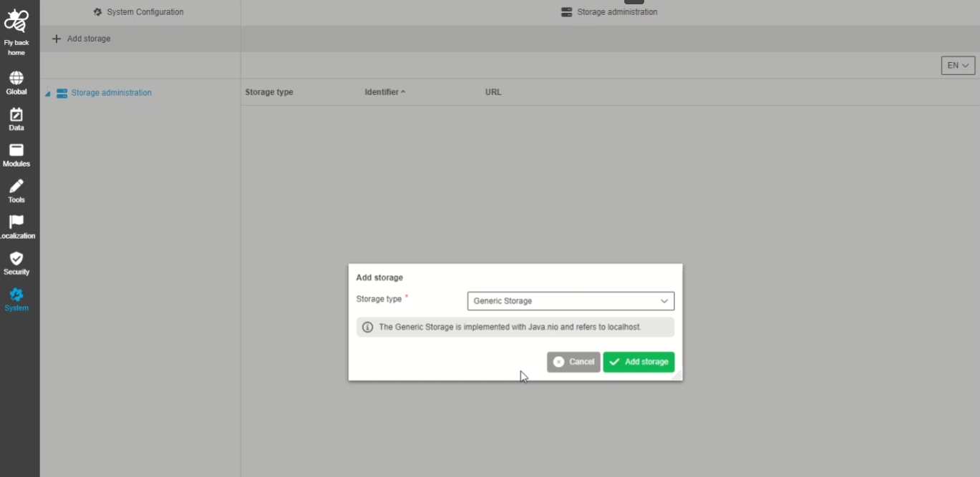Cancel the Add storage dialog
Viewport: 980px width, 477px height.
tap(573, 362)
